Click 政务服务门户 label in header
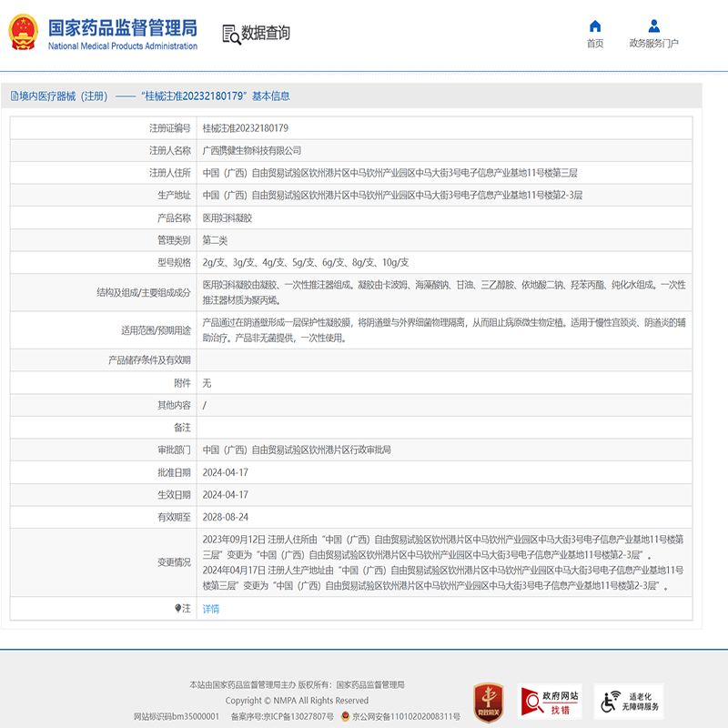The image size is (728, 728). 653,43
